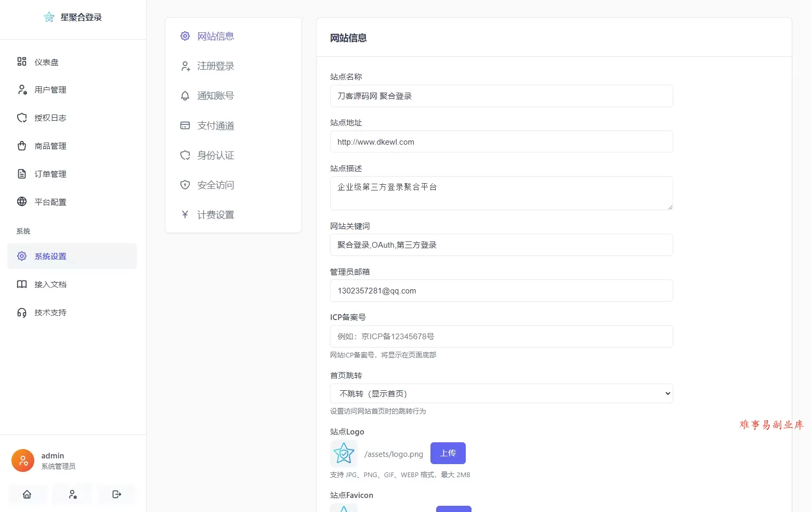Click the 计费设置 yen icon
The image size is (812, 512).
[x=185, y=214]
